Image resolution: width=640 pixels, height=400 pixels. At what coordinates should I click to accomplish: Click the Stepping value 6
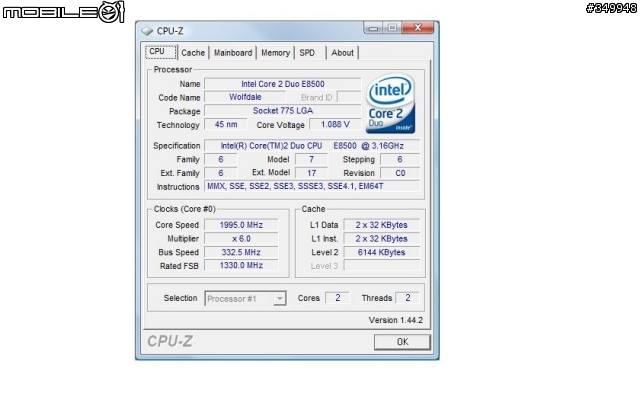tap(400, 160)
